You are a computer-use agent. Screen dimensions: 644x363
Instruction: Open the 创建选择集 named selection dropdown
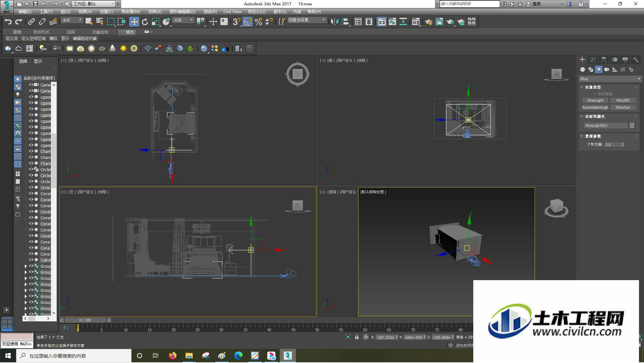[307, 20]
